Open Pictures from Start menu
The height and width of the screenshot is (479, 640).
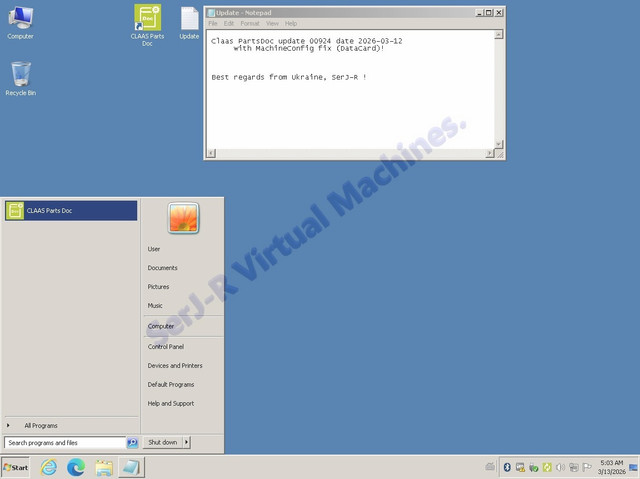click(x=158, y=286)
